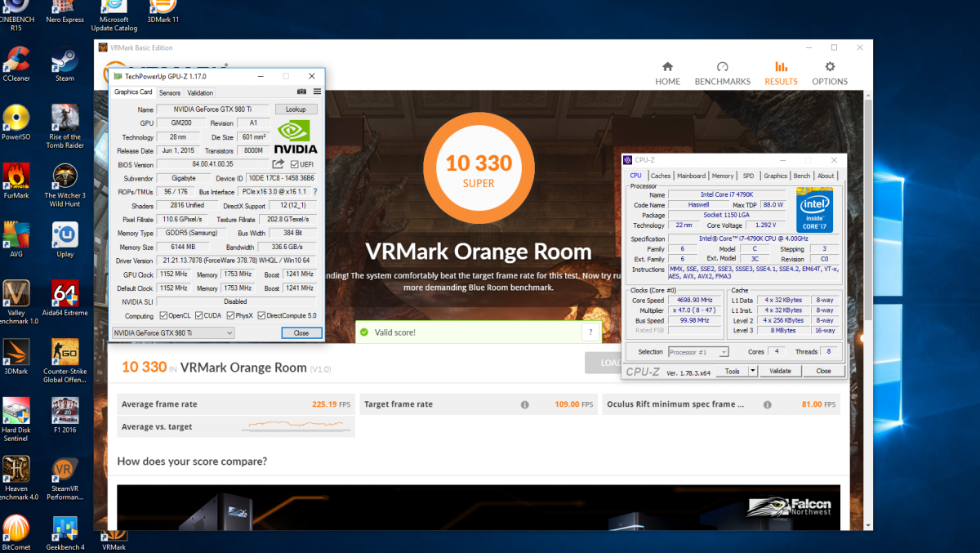This screenshot has width=980, height=553.
Task: Switch to Validation tab in GPU-Z
Action: [x=200, y=93]
